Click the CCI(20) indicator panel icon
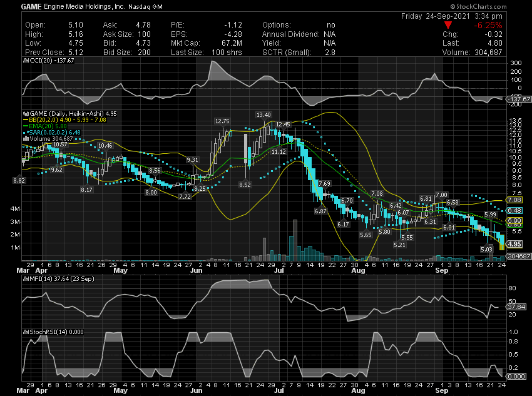Screen dimensions: 532x396 point(26,61)
